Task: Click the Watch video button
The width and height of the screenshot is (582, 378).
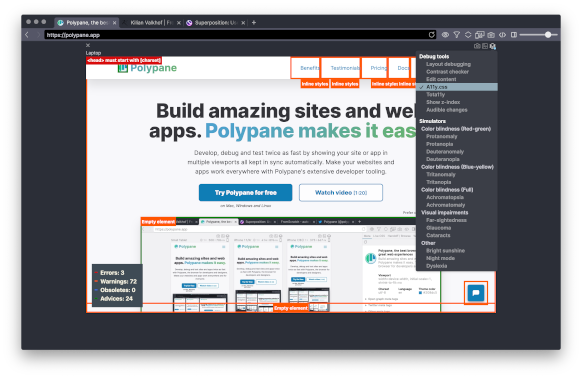Action: 341,193
